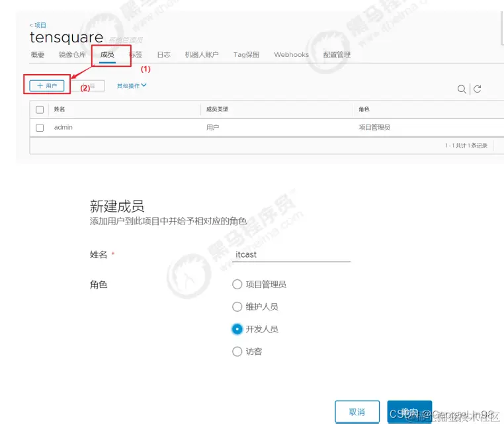The width and height of the screenshot is (504, 427).
Task: Select the 项目管理员 radio button
Action: tap(237, 285)
